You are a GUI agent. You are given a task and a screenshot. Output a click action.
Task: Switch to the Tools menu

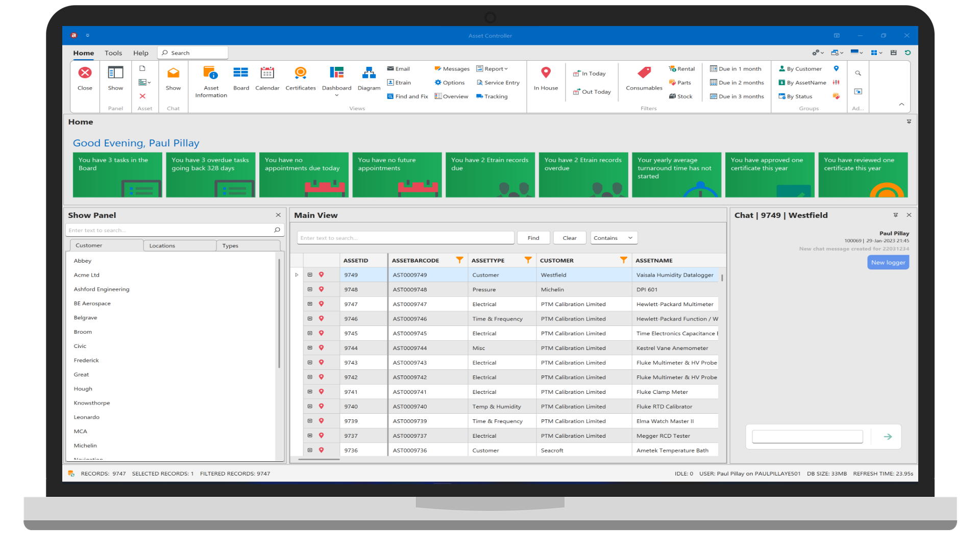click(x=113, y=53)
